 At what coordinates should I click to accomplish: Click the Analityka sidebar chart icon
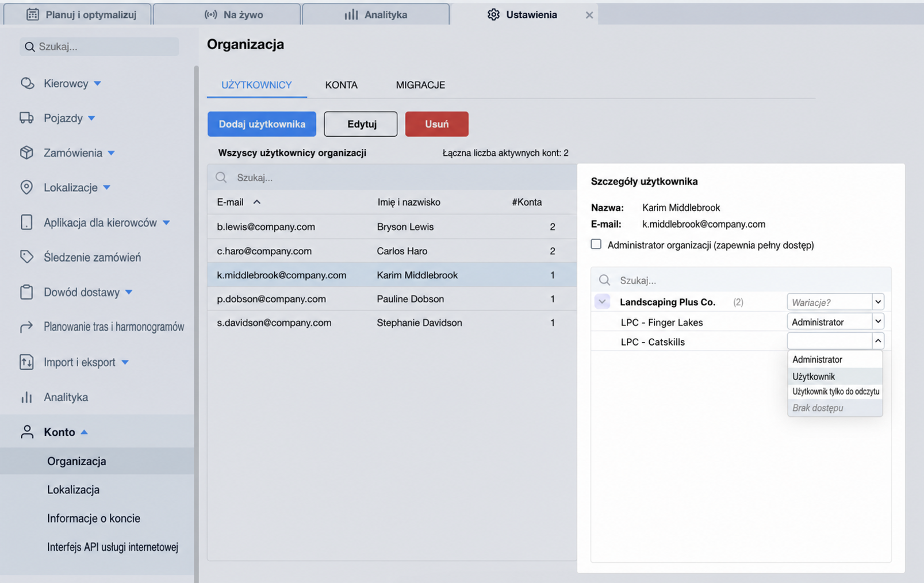pos(26,397)
